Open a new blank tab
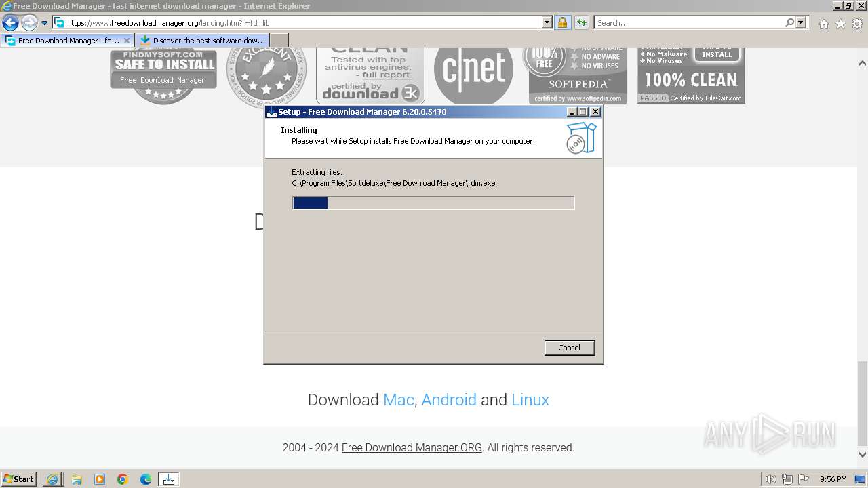 tap(279, 41)
